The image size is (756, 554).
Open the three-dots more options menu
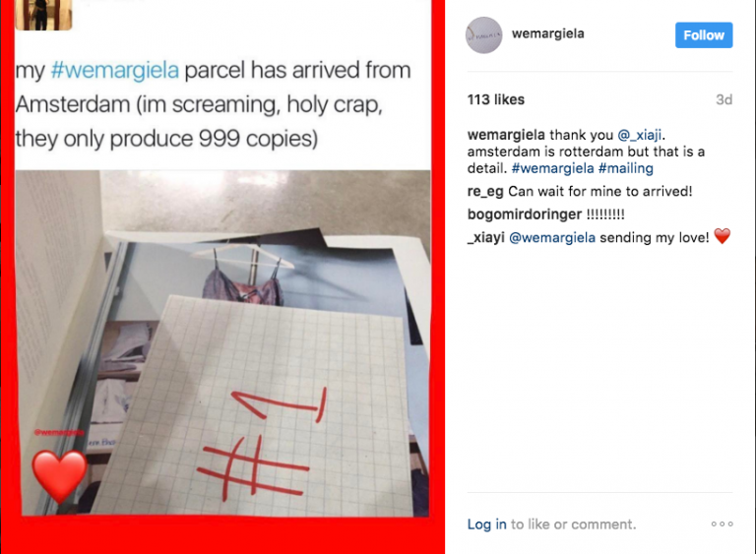point(722,523)
